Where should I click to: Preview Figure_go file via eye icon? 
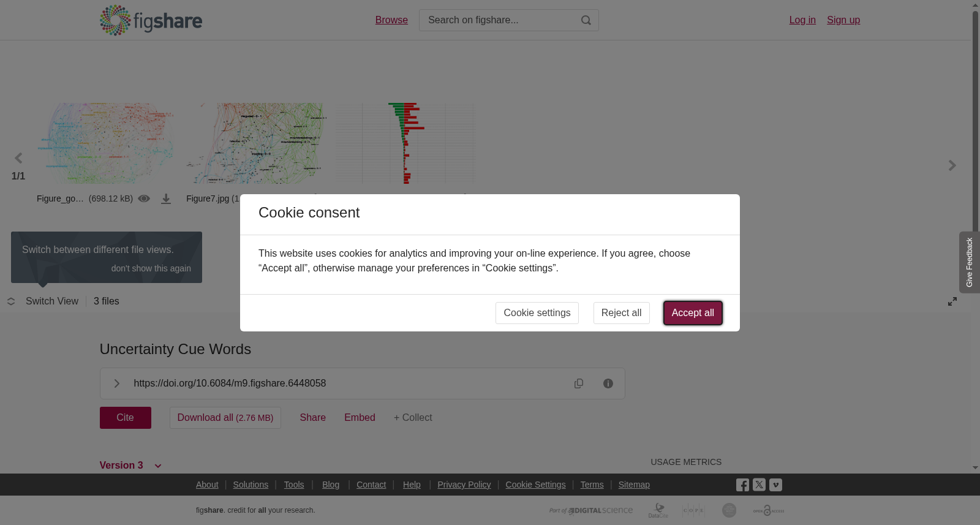click(144, 198)
